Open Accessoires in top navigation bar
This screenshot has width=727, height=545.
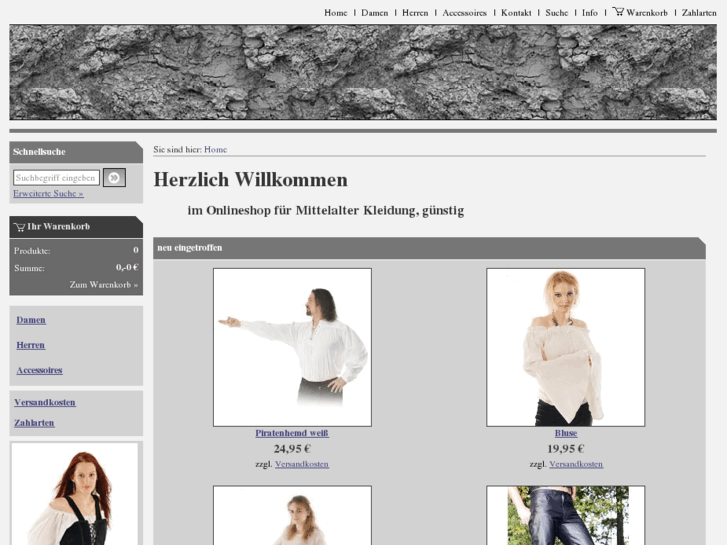pyautogui.click(x=465, y=13)
